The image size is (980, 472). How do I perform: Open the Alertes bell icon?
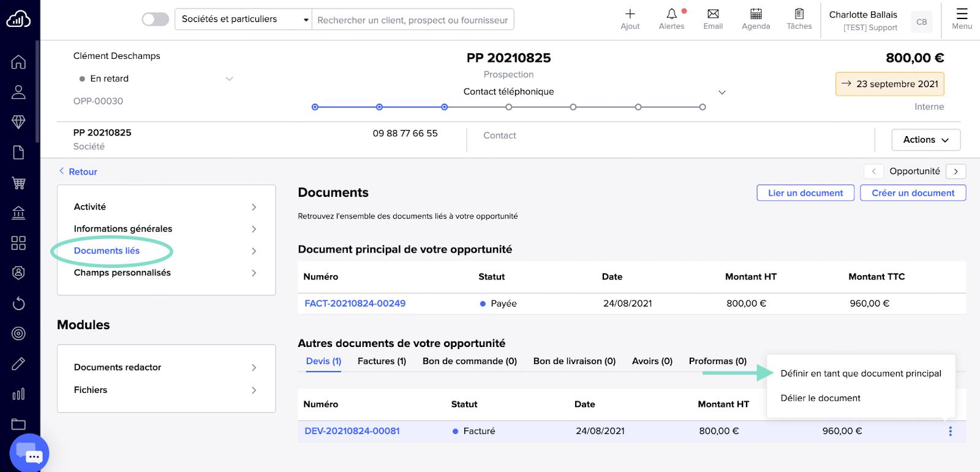point(672,15)
